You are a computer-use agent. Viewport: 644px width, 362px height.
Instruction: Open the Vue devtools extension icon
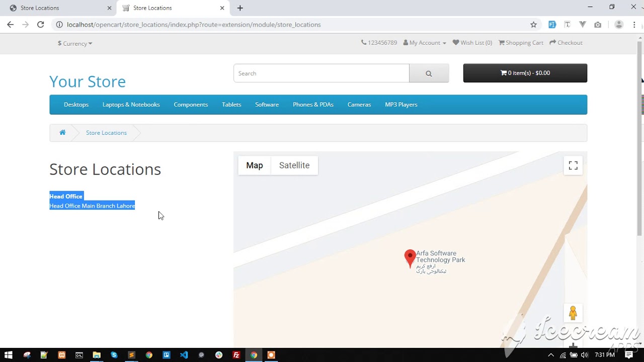point(583,24)
